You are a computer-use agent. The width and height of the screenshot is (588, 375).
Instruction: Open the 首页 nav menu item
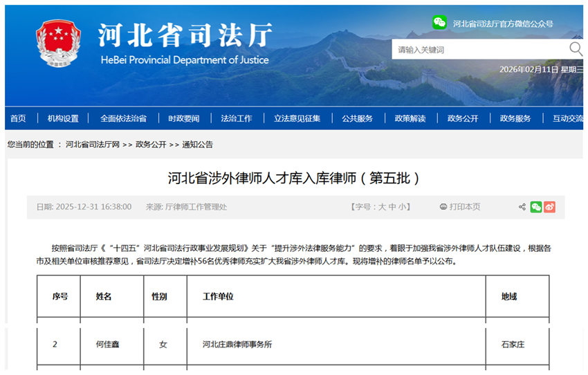point(18,118)
